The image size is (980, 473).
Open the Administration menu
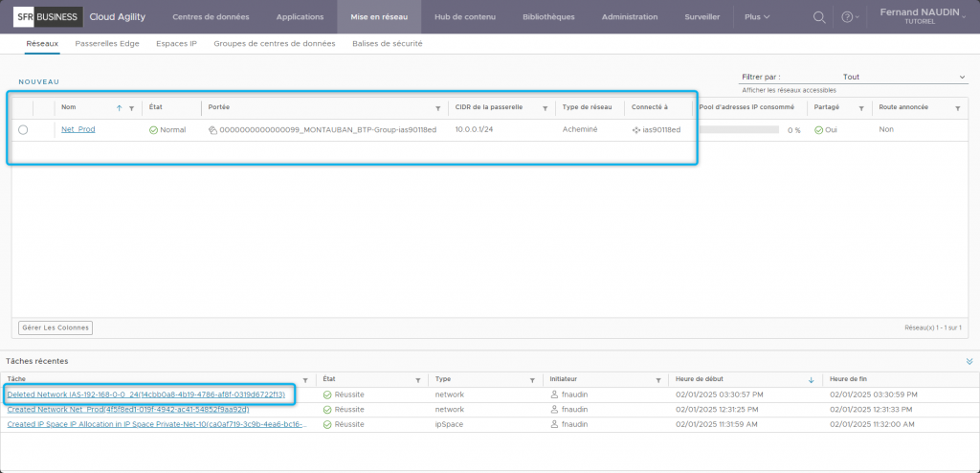(x=630, y=17)
